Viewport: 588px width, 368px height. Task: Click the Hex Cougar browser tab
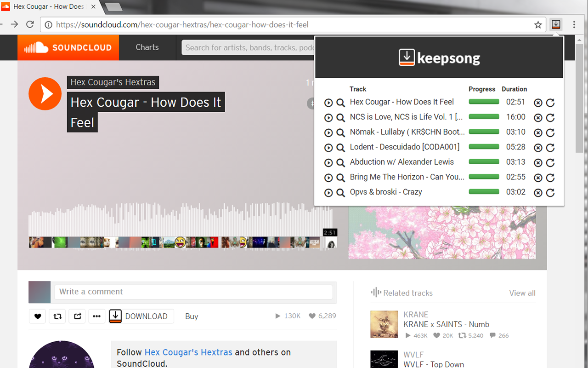point(48,6)
